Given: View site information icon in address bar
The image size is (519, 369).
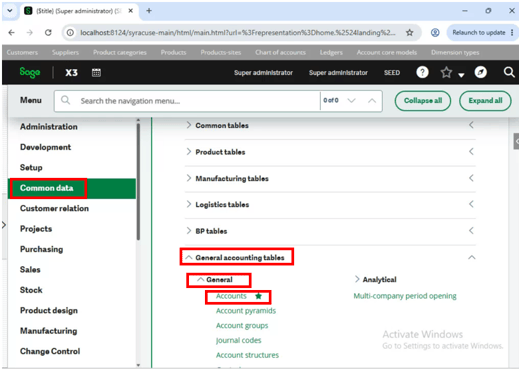Looking at the screenshot, I should pos(70,32).
